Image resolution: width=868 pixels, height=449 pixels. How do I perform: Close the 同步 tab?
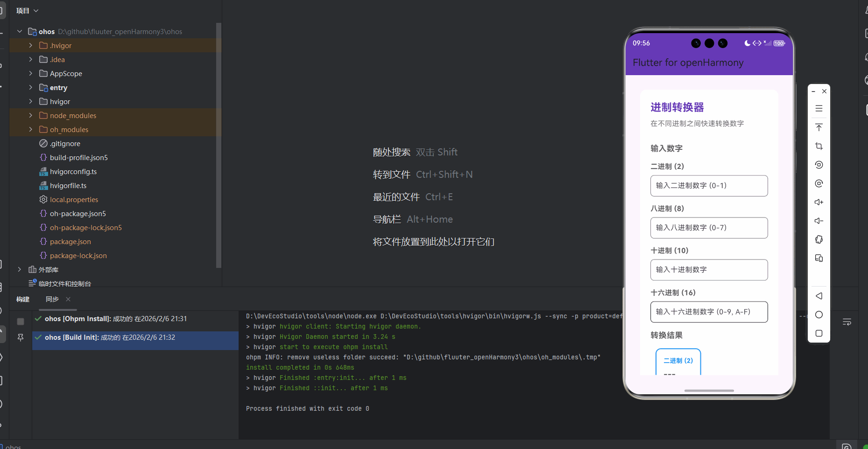[68, 299]
